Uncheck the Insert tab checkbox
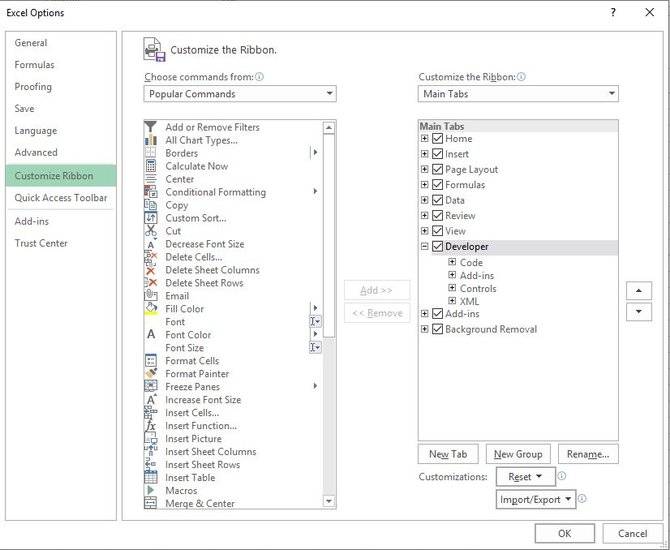Screen dimensions: 670x550 click(437, 154)
